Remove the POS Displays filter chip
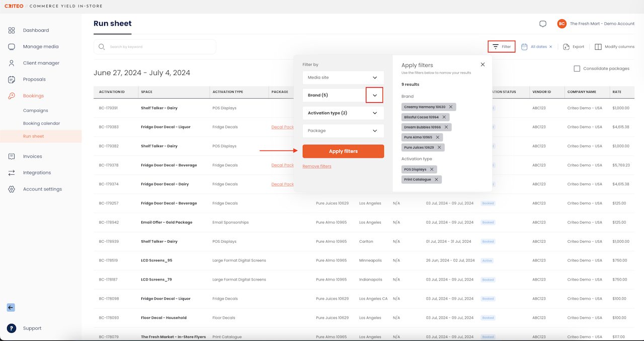644x341 pixels. (x=432, y=169)
